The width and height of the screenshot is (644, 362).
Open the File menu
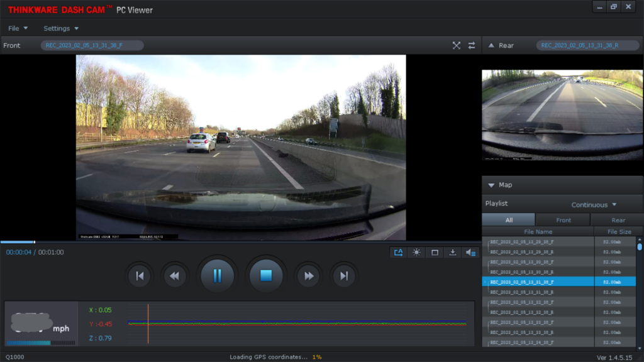pos(18,28)
